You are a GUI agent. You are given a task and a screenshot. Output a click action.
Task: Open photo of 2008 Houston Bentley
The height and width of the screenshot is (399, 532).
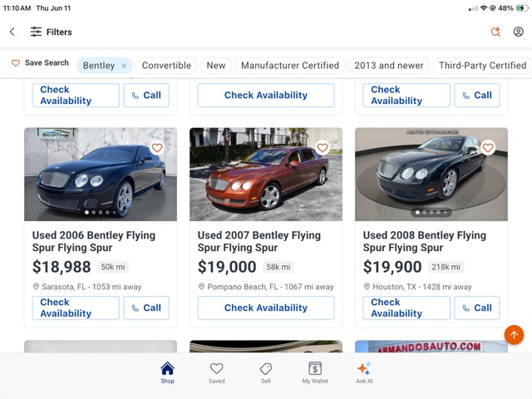[431, 175]
